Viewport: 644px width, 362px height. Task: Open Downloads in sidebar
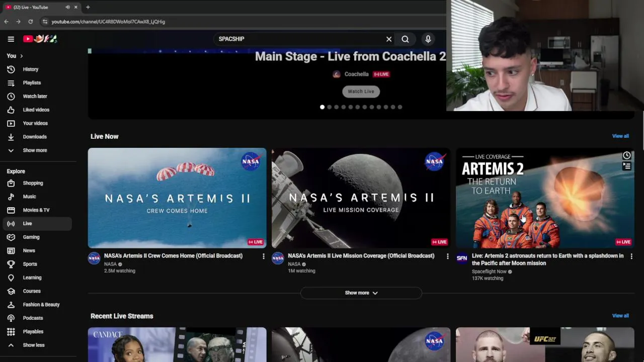[37, 137]
